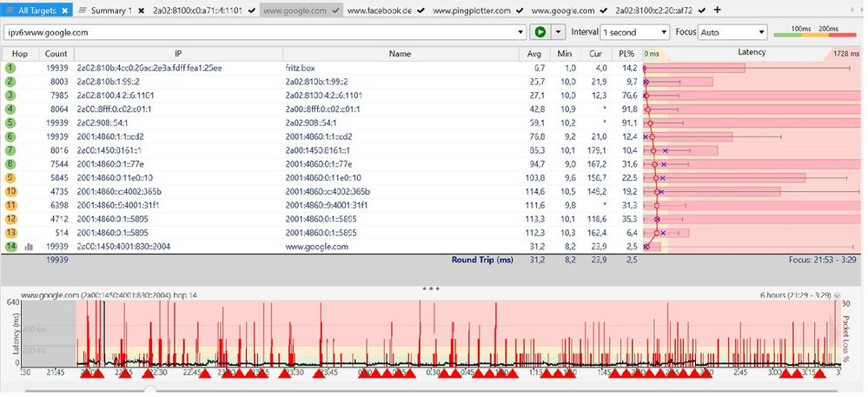Screen dimensions: 868x397
Task: Click the horizontal scrollbar thumb below the timeline
Action: pos(149,390)
